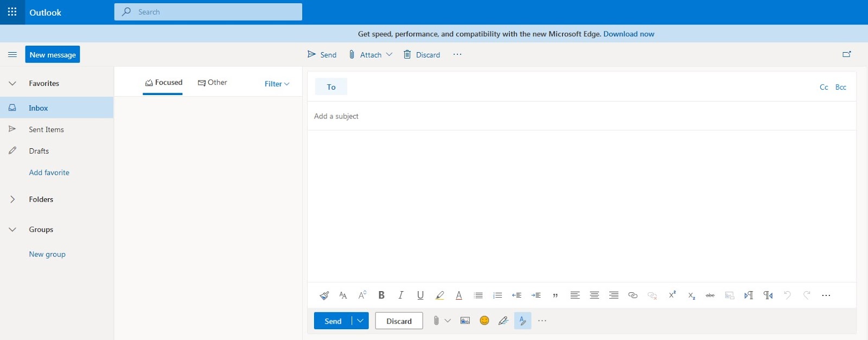Click the Redo arrow
The image size is (868, 340).
tap(807, 295)
